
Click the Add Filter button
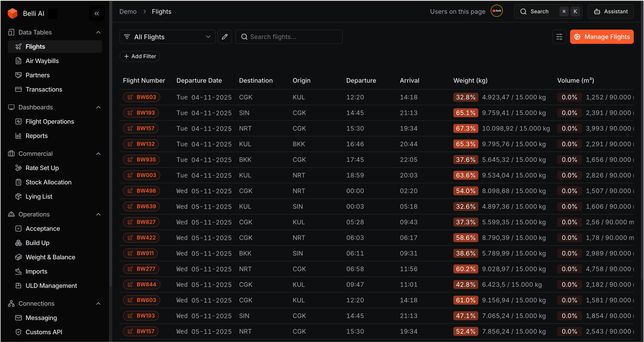pos(140,56)
